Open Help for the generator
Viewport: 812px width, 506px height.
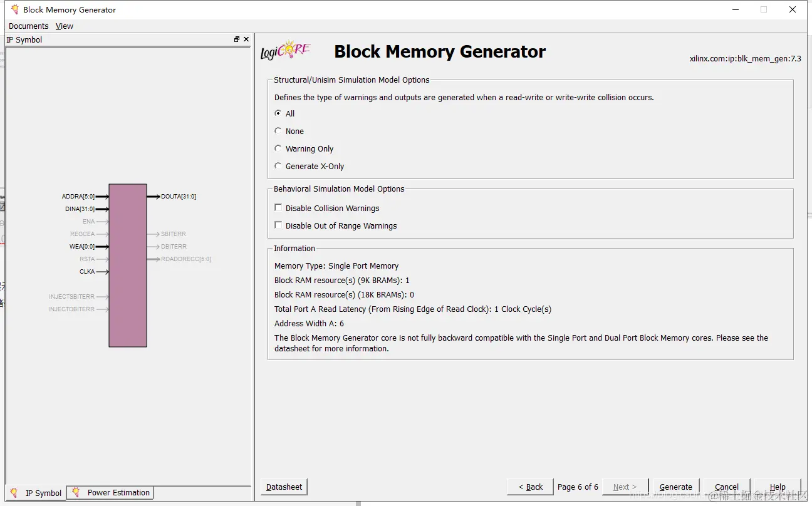[778, 487]
